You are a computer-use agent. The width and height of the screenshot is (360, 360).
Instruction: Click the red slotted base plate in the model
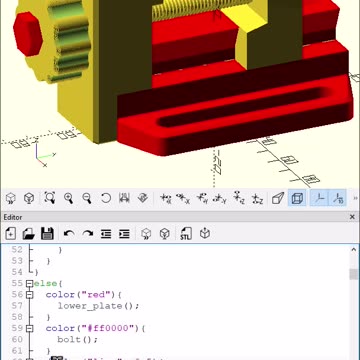coord(235,115)
